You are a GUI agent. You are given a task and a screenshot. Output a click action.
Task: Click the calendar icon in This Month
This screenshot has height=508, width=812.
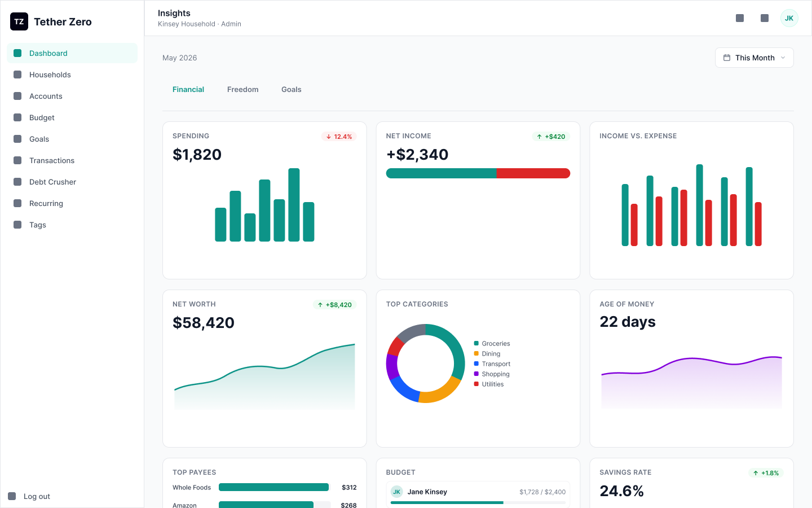tap(727, 58)
